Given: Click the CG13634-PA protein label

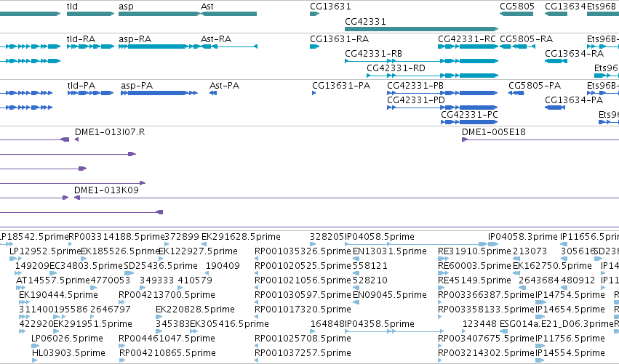Looking at the screenshot, I should 574,100.
